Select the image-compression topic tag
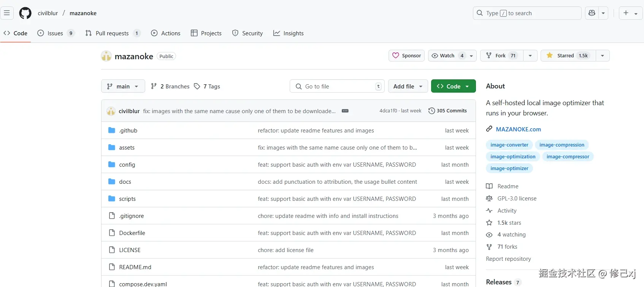 point(562,145)
